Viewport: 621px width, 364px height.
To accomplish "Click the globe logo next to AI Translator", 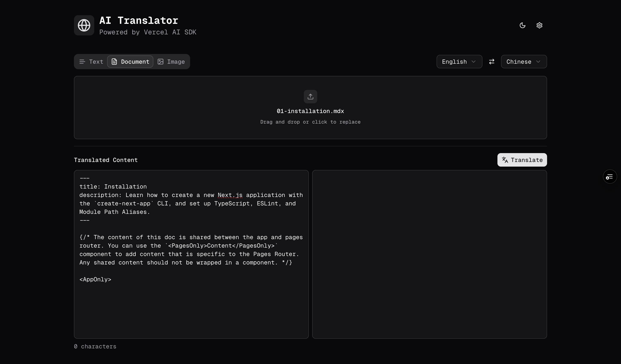I will (84, 25).
